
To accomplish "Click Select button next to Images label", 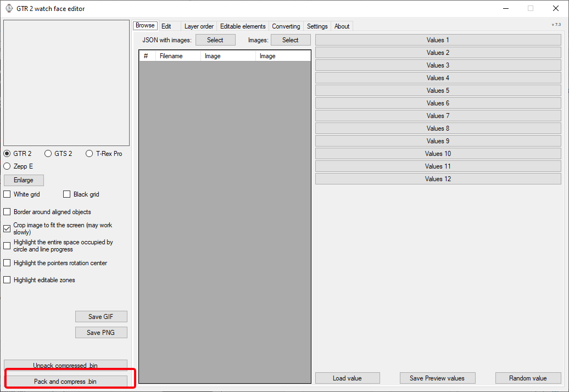I will (291, 40).
